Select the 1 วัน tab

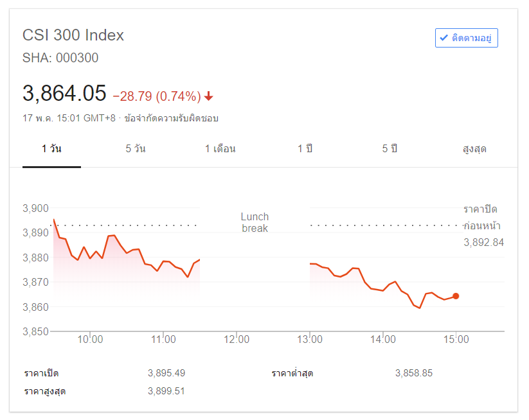click(x=51, y=149)
